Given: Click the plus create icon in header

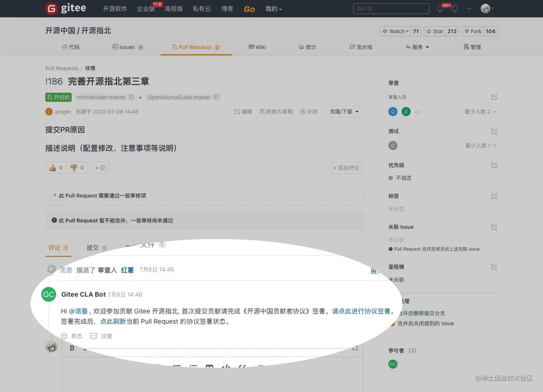Looking at the screenshot, I should pos(469,9).
